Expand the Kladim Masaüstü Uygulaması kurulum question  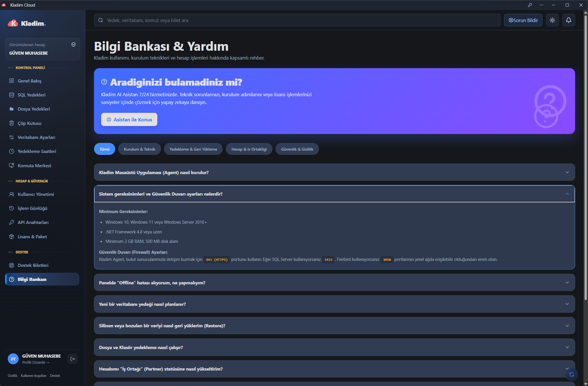pyautogui.click(x=334, y=172)
